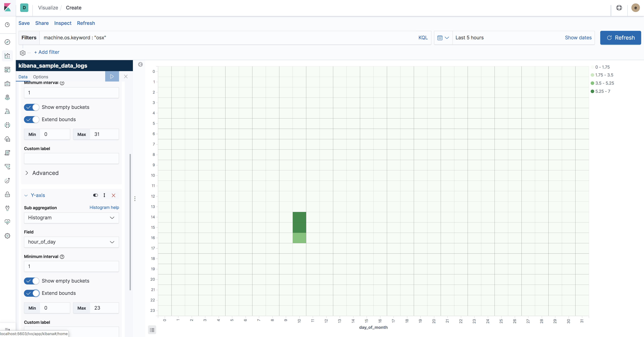Open the Maps app icon
Viewport: 644px width, 337px height.
pyautogui.click(x=7, y=97)
